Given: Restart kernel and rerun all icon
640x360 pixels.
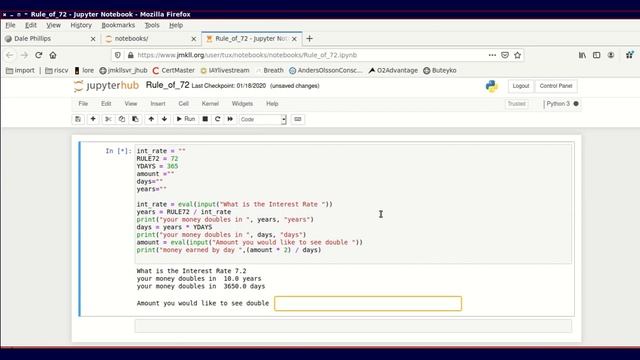Looking at the screenshot, I should 230,119.
